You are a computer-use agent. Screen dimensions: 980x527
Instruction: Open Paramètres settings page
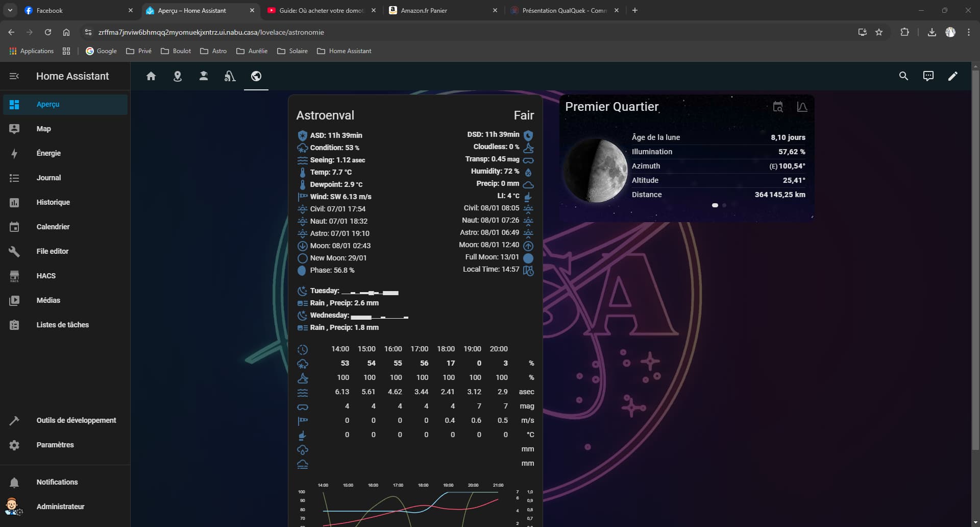pyautogui.click(x=65, y=445)
